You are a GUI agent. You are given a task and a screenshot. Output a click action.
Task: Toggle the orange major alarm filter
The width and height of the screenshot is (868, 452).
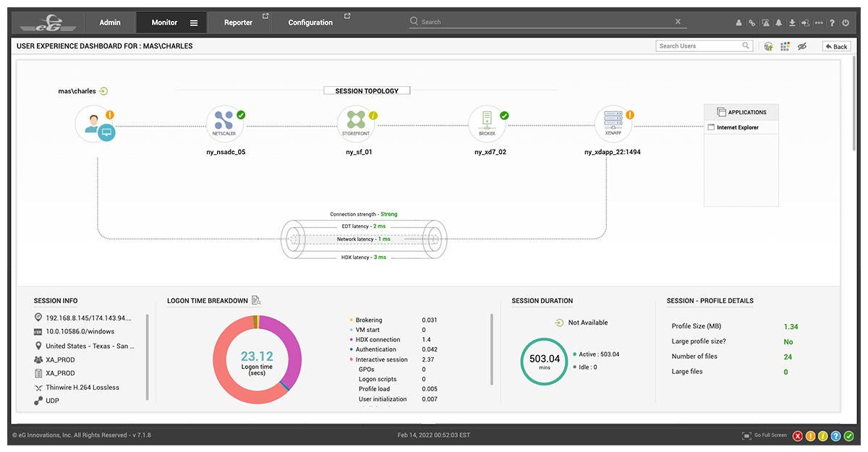pyautogui.click(x=810, y=435)
